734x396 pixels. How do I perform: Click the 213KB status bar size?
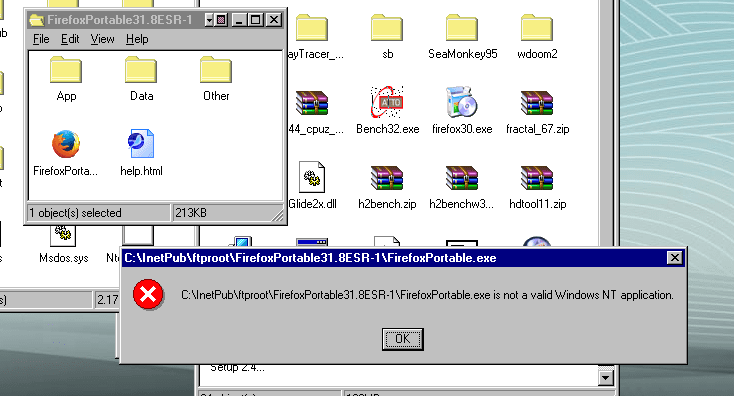(191, 213)
